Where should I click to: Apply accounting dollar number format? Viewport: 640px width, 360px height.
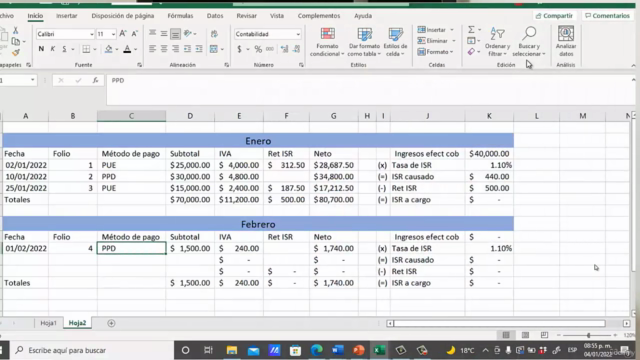(239, 49)
